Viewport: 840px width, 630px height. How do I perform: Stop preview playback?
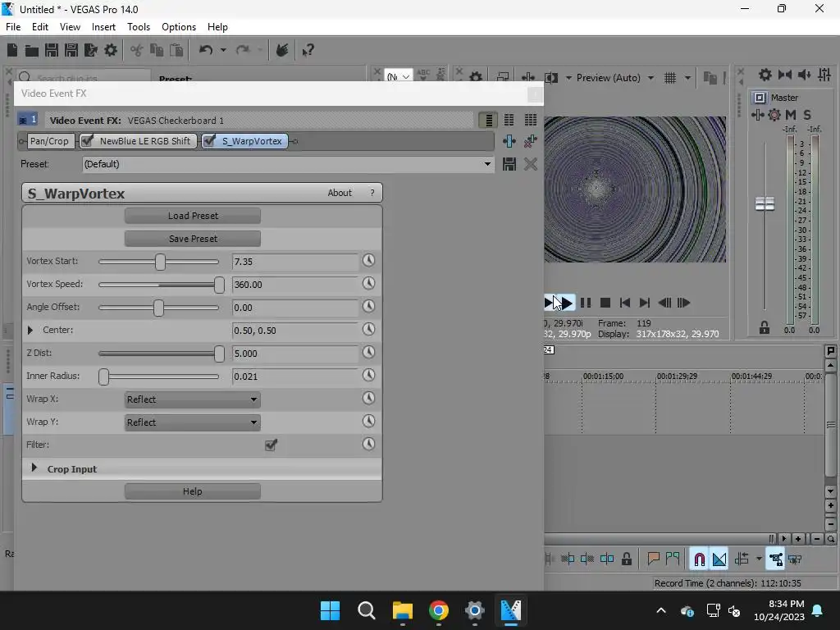pyautogui.click(x=605, y=303)
